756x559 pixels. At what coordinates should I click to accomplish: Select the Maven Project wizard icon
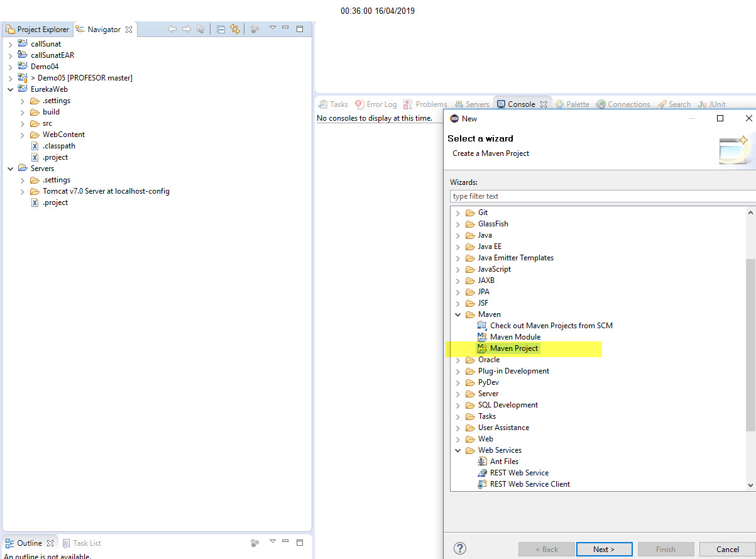click(x=482, y=348)
